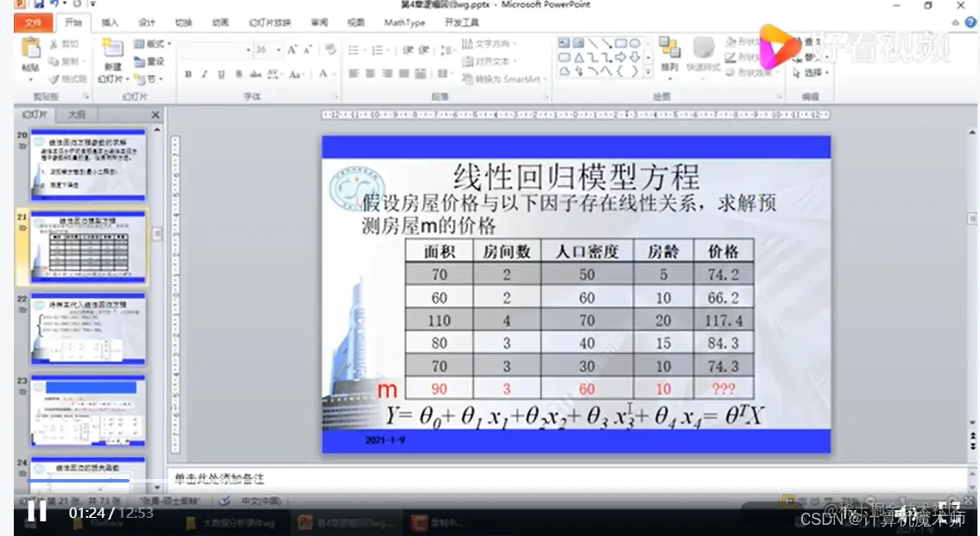This screenshot has width=980, height=536.
Task: Open the MathType ribbon tab
Action: [405, 23]
